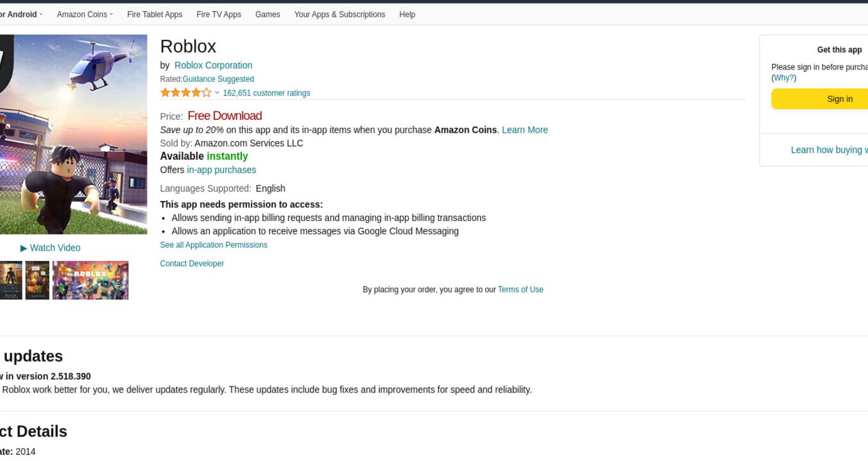Click the Available instantly text
The width and height of the screenshot is (868, 461).
[x=204, y=156]
